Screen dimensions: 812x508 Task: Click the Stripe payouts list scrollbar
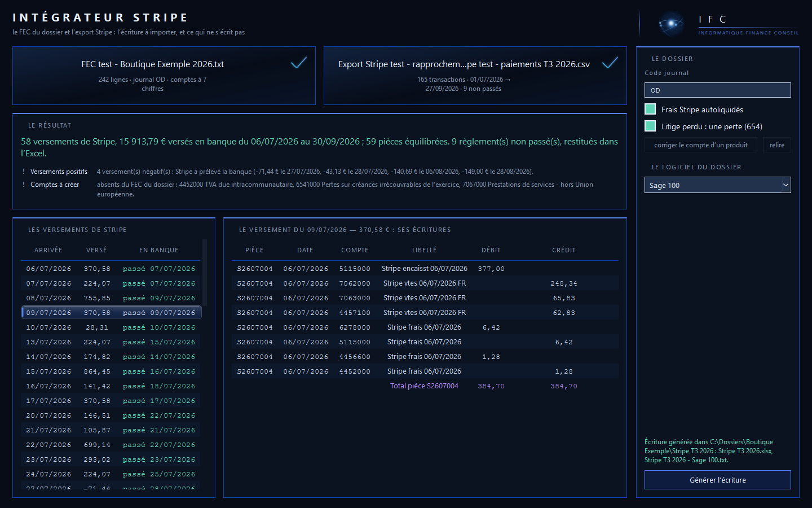point(205,273)
